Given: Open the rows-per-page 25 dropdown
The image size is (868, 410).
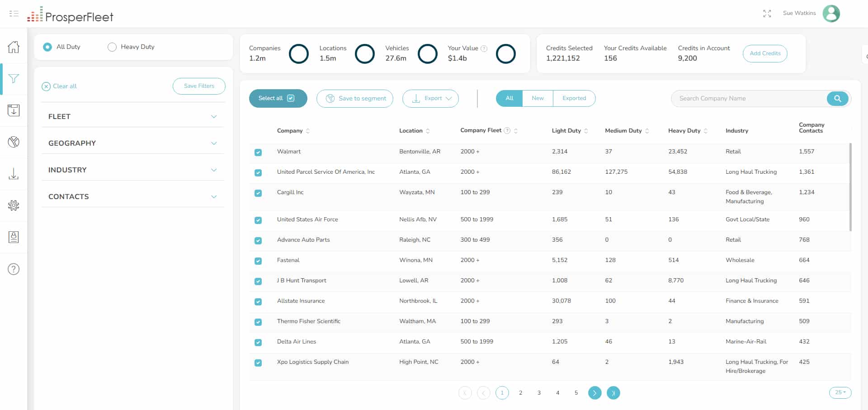Looking at the screenshot, I should [840, 393].
